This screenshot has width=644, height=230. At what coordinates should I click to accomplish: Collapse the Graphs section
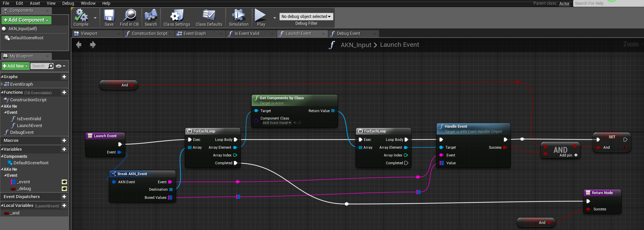(2, 77)
